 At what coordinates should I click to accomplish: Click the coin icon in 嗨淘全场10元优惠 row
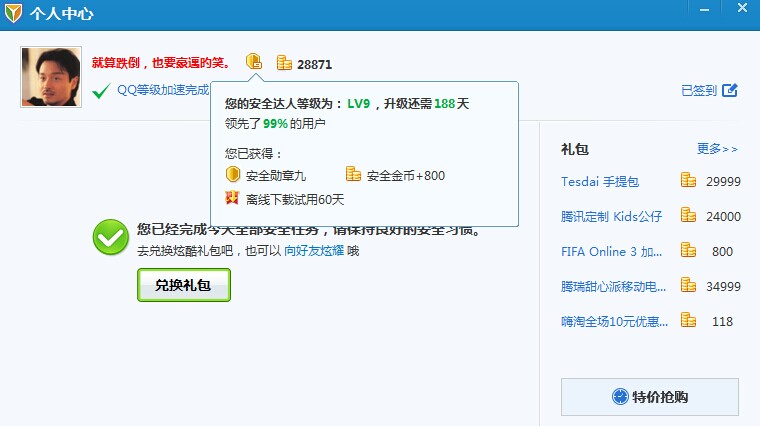(688, 320)
